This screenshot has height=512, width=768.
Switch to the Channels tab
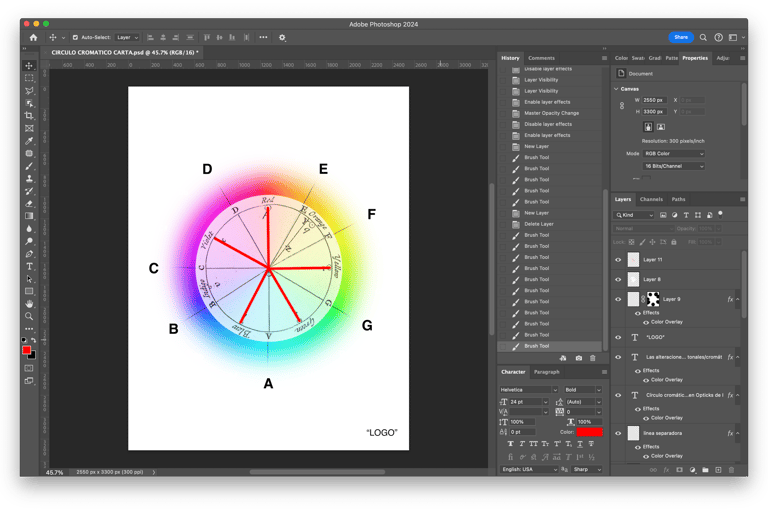651,199
